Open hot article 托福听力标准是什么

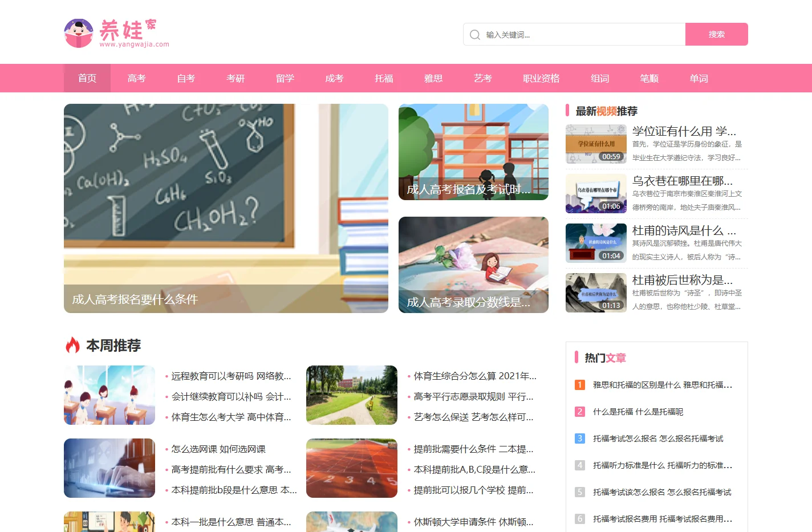[662, 465]
